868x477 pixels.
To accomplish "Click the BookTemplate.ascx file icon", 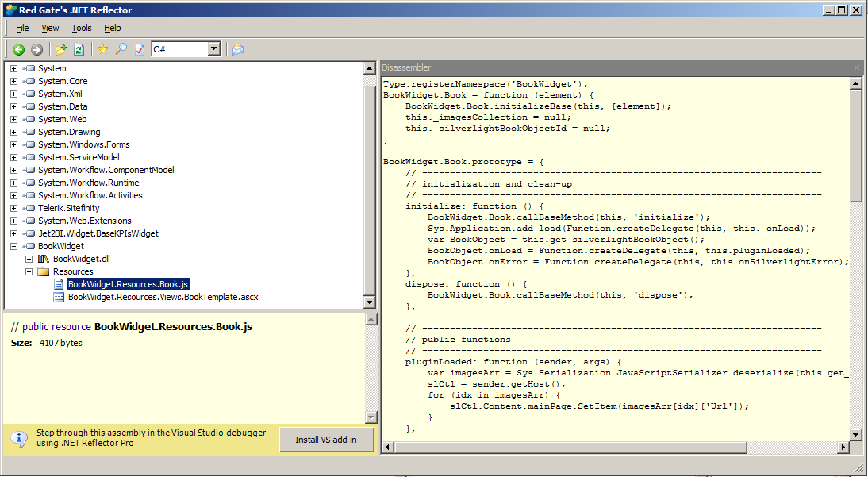I will click(x=59, y=297).
